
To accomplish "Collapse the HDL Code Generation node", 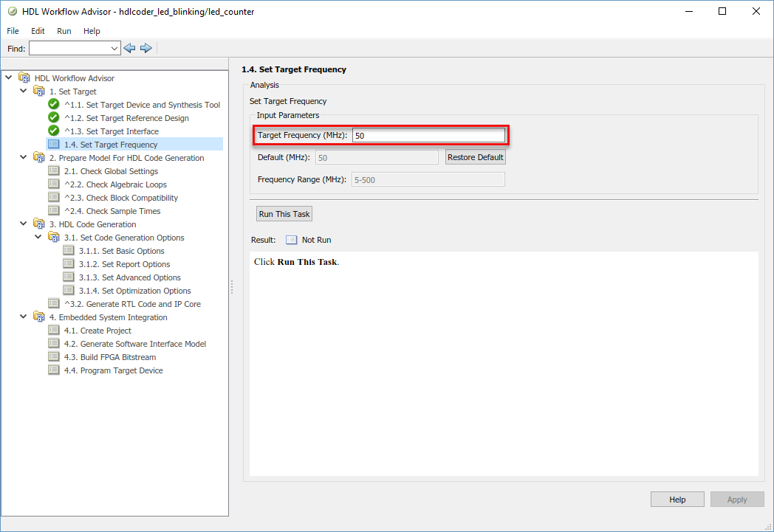I will (x=24, y=224).
